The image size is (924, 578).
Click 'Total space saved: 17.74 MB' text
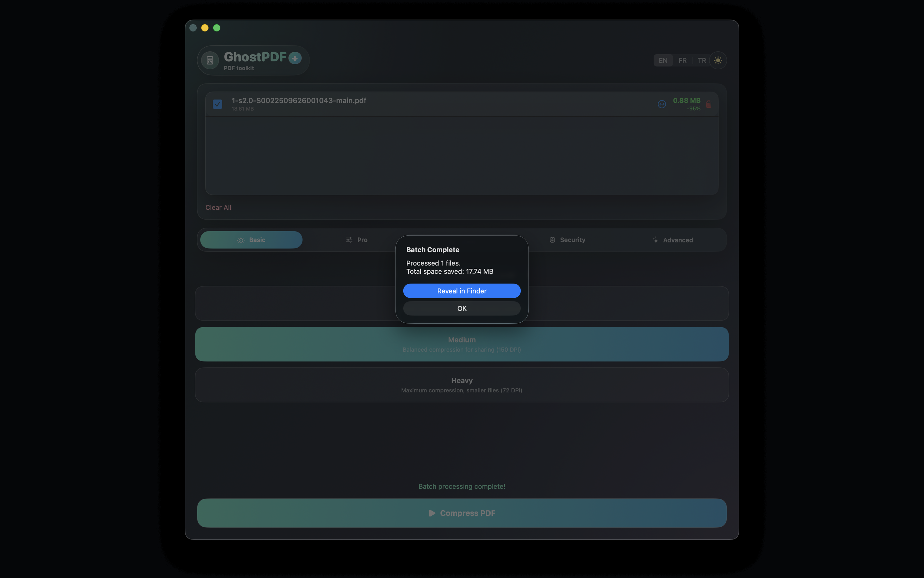(449, 271)
